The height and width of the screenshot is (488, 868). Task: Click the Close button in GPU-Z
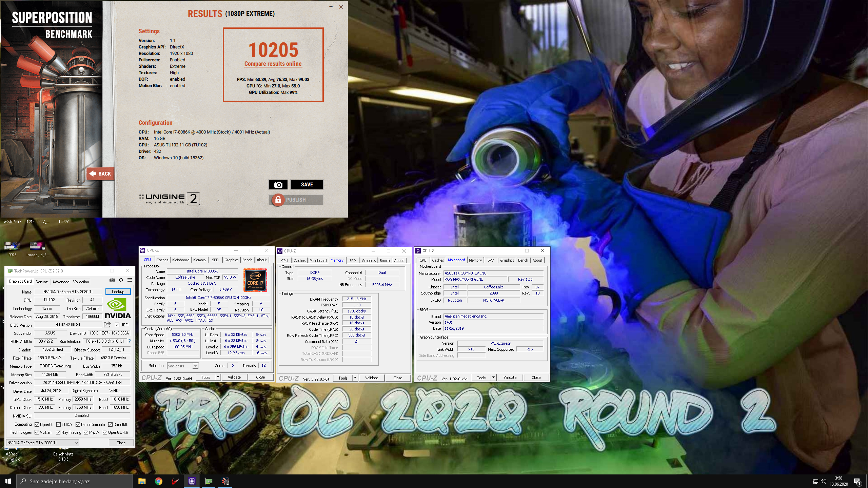[121, 443]
